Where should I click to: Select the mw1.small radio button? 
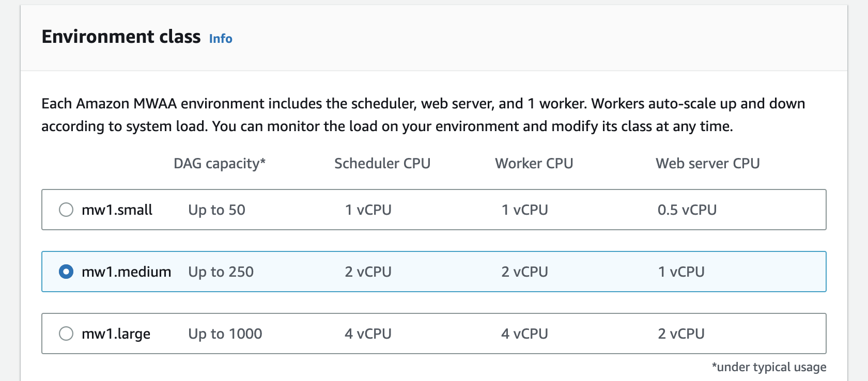[66, 210]
